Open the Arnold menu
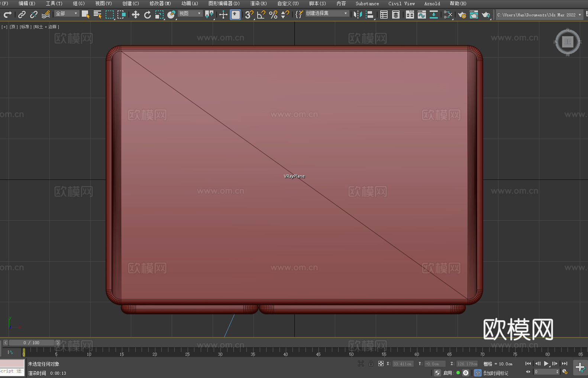 click(x=432, y=3)
